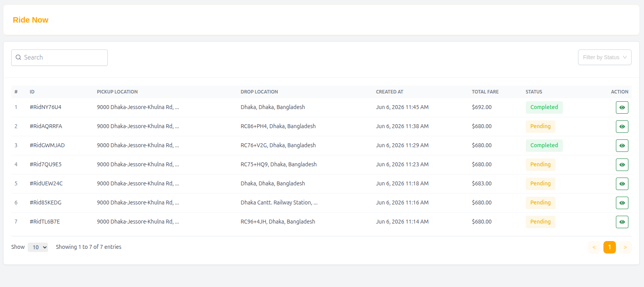Select ride ID #RidTL6B7E
Viewport: 644px width, 287px height.
[x=45, y=222]
